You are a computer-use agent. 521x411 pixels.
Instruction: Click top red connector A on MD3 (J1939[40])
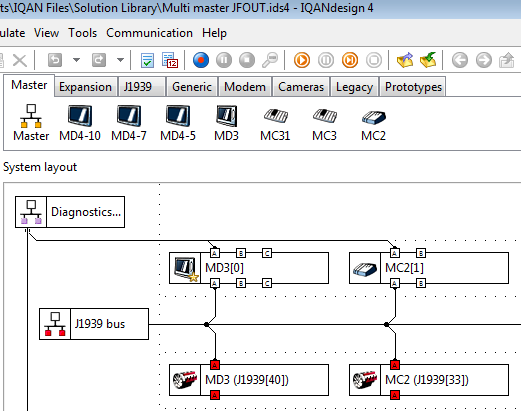tap(215, 365)
